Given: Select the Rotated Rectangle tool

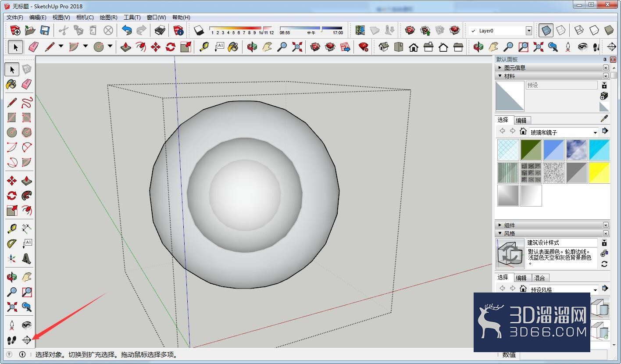Looking at the screenshot, I should point(27,118).
